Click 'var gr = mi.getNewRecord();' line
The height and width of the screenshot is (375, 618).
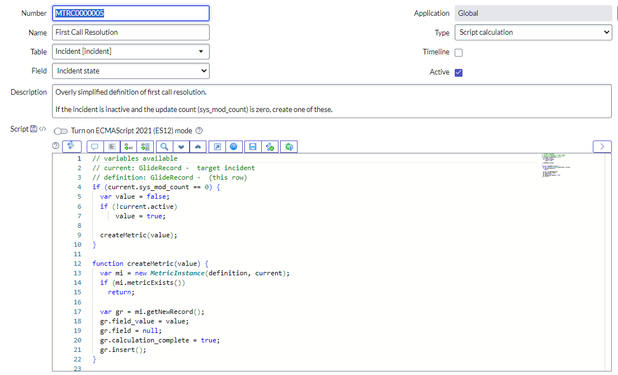152,312
